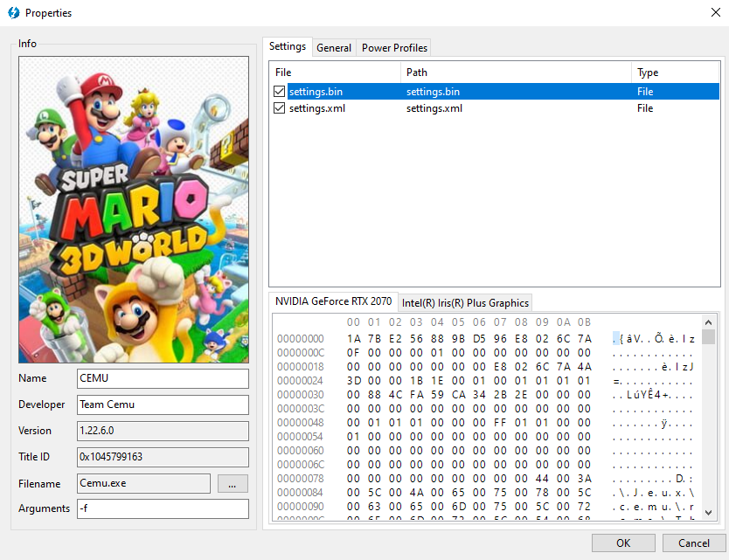The height and width of the screenshot is (560, 729).
Task: Click the app lightning icon in title bar
Action: [14, 12]
